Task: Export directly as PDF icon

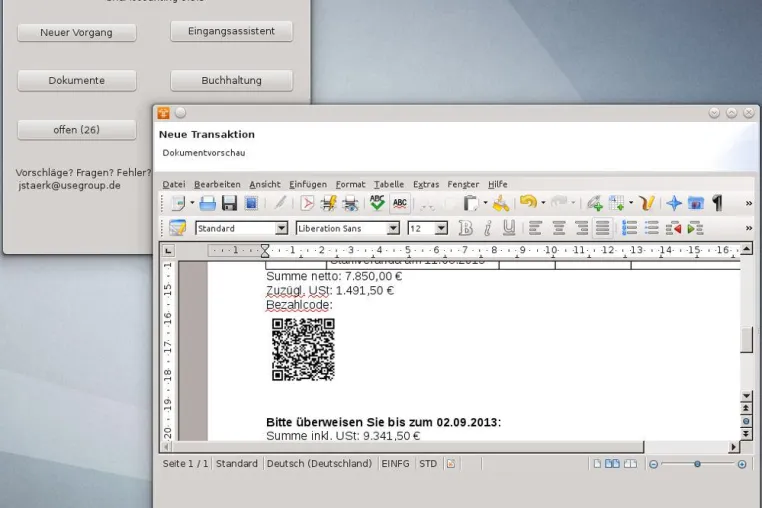Action: point(307,203)
